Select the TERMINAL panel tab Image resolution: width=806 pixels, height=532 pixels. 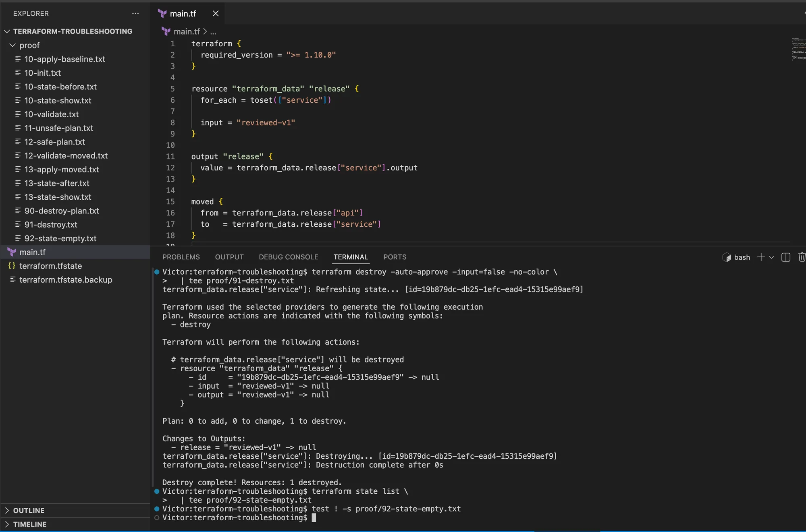[x=351, y=257]
